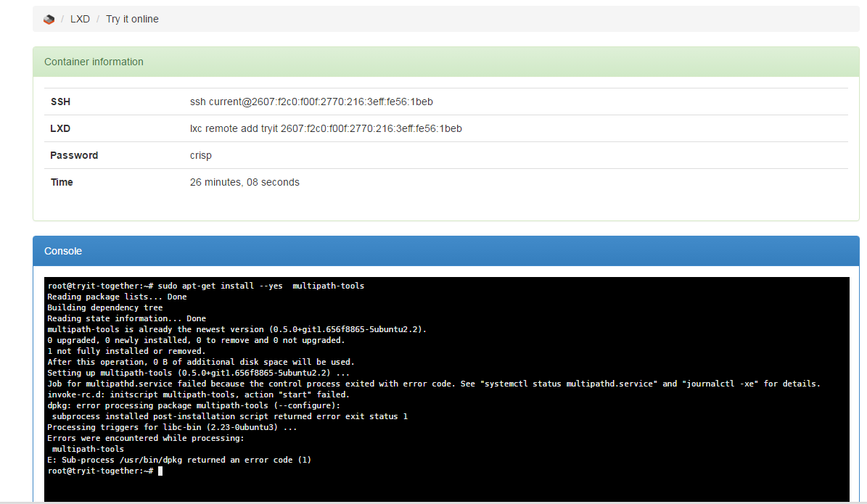Select the LXD row label
The image size is (867, 504).
60,129
